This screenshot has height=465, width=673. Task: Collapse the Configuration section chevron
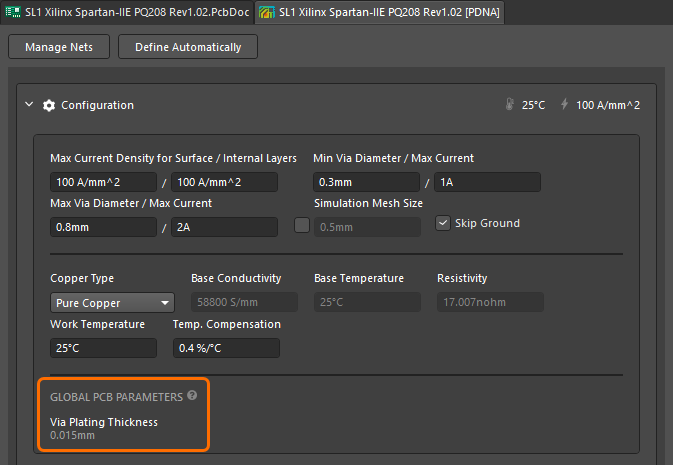(29, 105)
